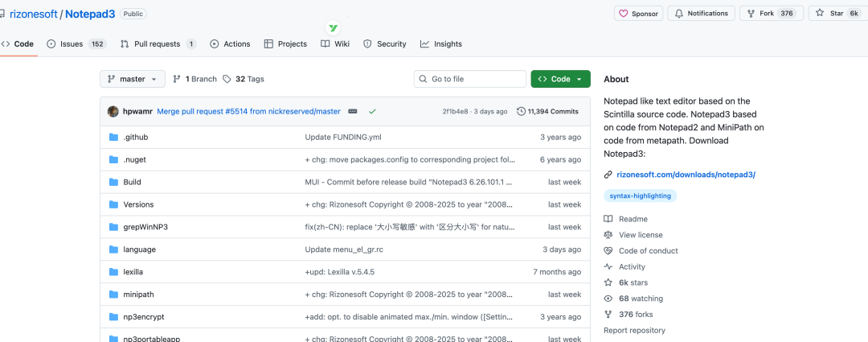The width and height of the screenshot is (868, 342).
Task: Open the green Code dropdown button
Action: pos(560,79)
